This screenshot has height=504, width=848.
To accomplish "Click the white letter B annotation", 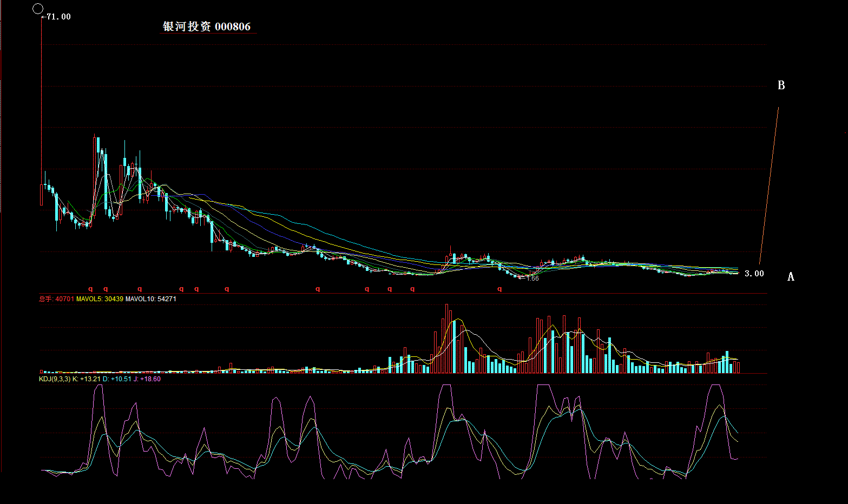I will coord(781,85).
